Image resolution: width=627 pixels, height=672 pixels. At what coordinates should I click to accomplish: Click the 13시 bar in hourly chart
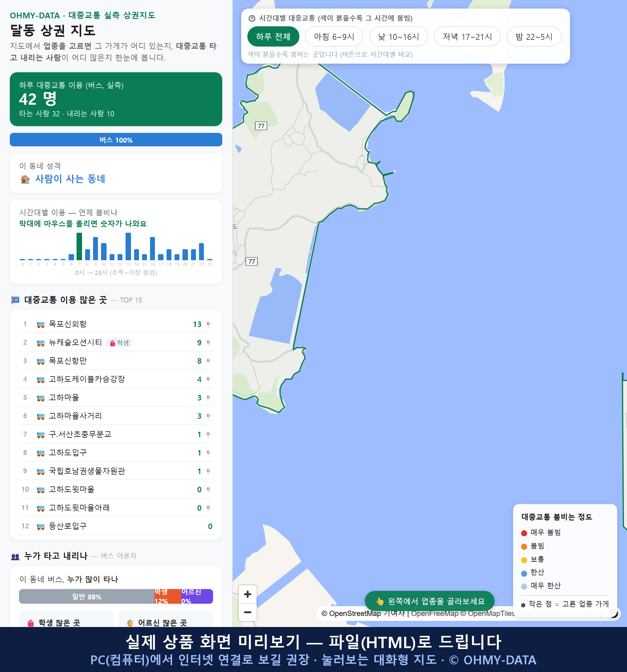click(x=128, y=246)
